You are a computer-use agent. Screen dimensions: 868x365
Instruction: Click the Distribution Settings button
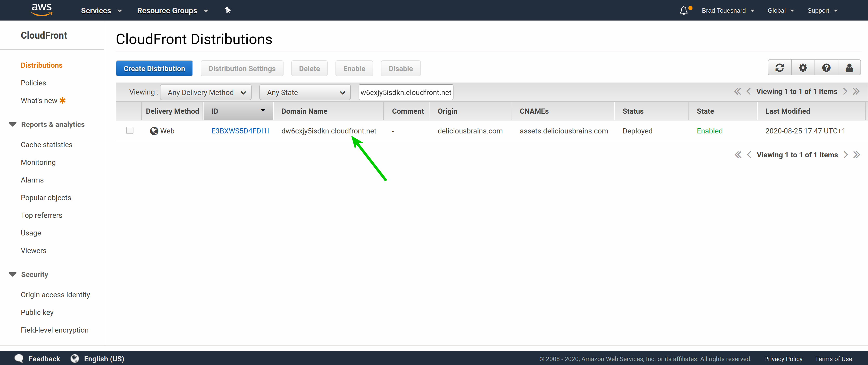(242, 69)
